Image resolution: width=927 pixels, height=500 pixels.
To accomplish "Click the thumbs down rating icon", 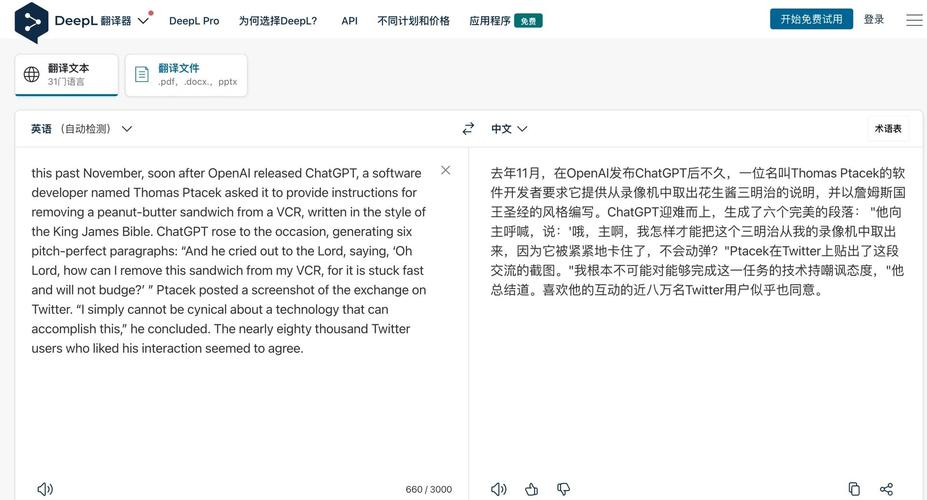I will tap(563, 489).
